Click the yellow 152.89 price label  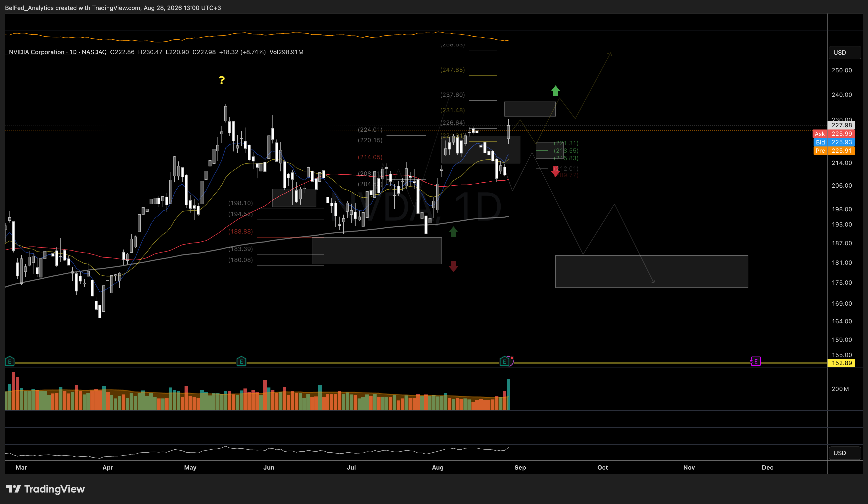click(841, 363)
